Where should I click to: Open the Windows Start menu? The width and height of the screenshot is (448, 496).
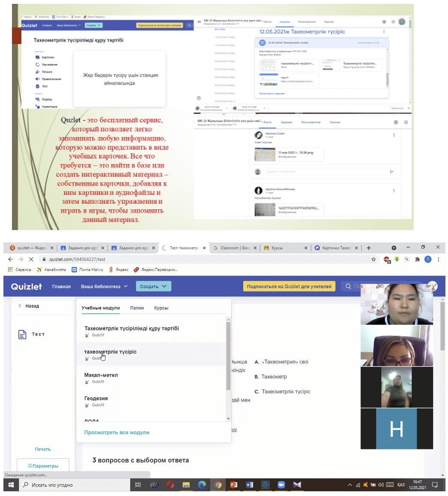coord(11,484)
